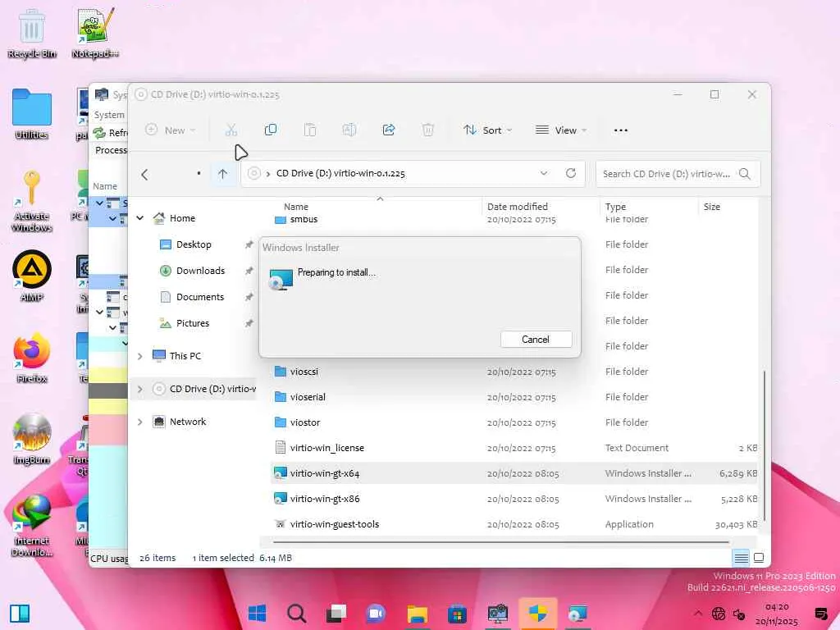Open the See more ellipsis menu
This screenshot has width=840, height=630.
pyautogui.click(x=620, y=130)
